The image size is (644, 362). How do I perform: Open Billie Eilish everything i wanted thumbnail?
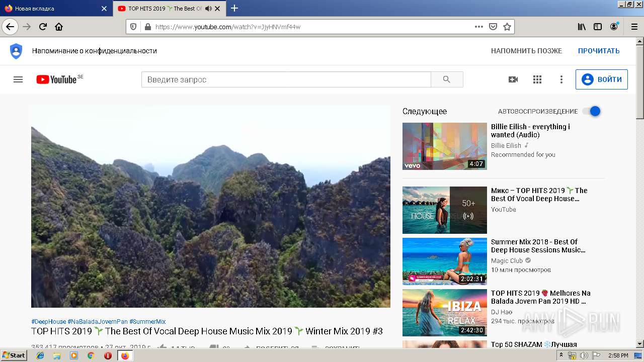[445, 146]
